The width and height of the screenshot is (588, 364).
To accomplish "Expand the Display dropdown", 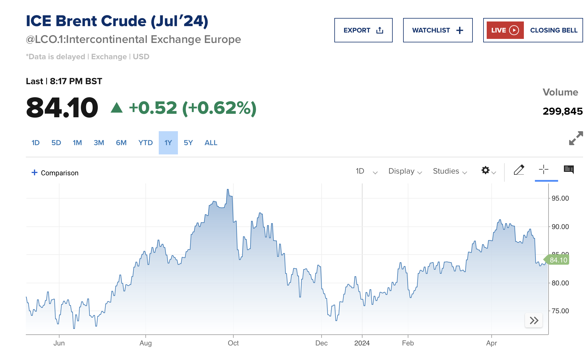I will click(x=405, y=171).
